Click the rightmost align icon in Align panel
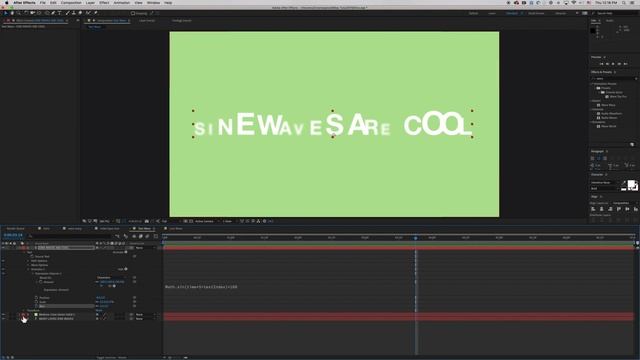The height and width of the screenshot is (360, 640). pos(636,209)
